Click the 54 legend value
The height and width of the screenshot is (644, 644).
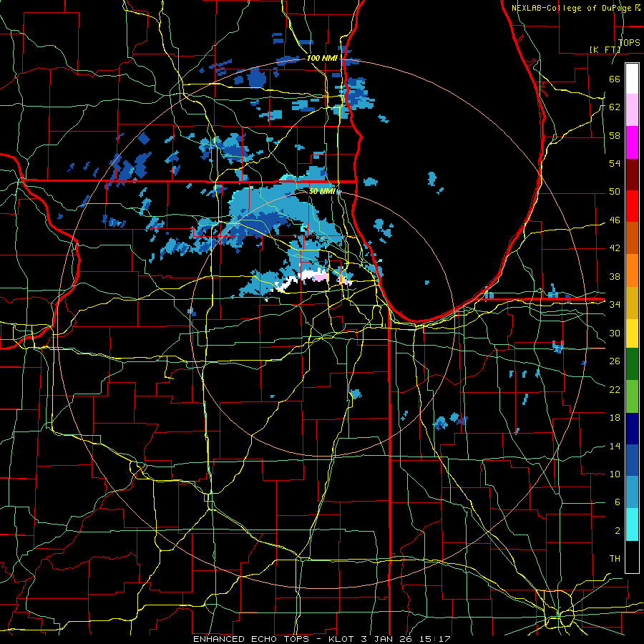tap(615, 163)
